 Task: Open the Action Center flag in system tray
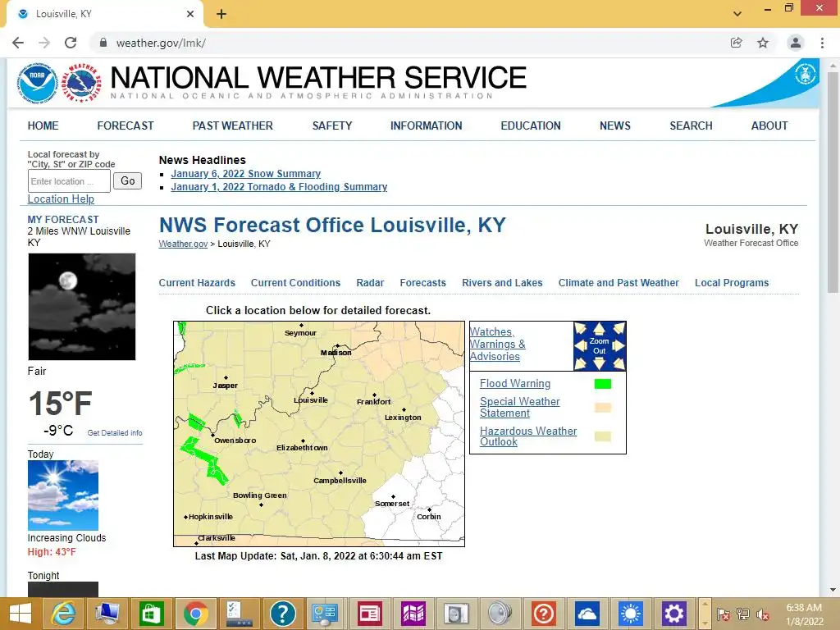pyautogui.click(x=724, y=614)
